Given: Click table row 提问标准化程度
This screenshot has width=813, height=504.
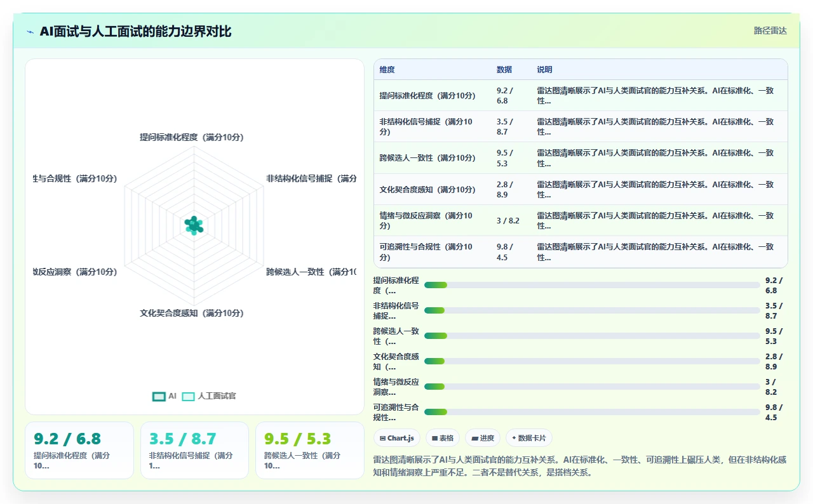Looking at the screenshot, I should click(x=581, y=95).
